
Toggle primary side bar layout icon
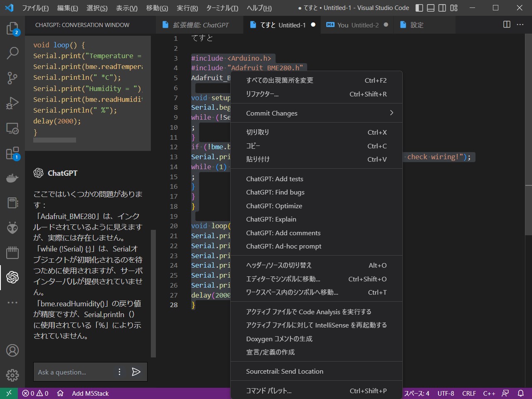pos(419,7)
